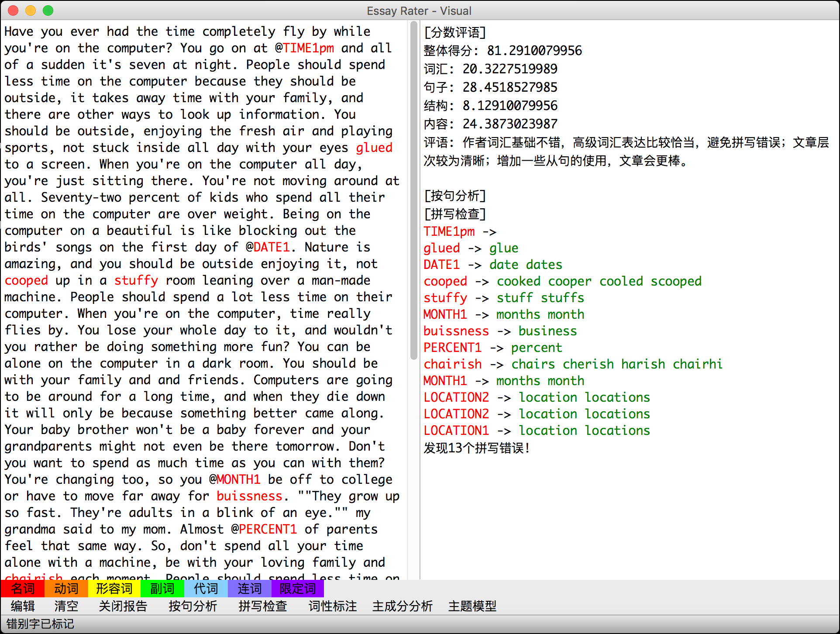The width and height of the screenshot is (840, 634).
Task: Click the green window zoom button
Action: (48, 10)
